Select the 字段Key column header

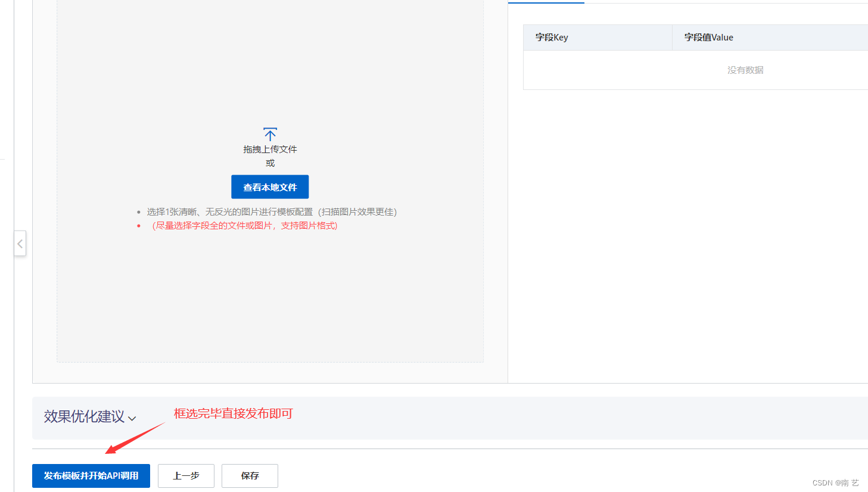[x=598, y=38]
